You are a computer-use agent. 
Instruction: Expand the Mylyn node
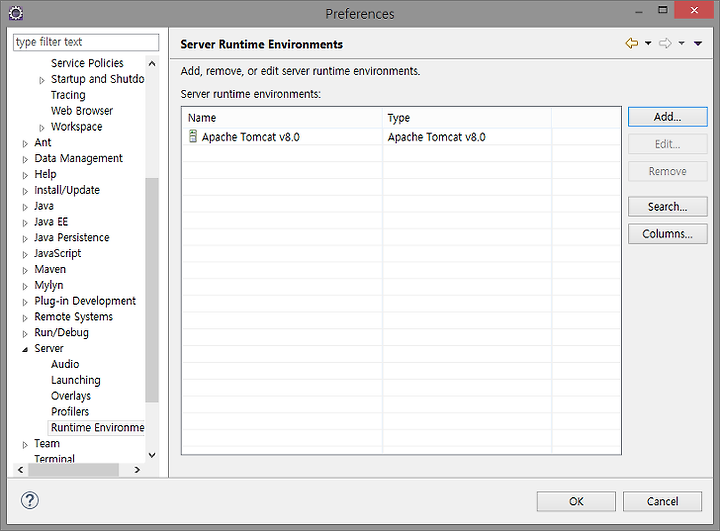click(x=25, y=286)
